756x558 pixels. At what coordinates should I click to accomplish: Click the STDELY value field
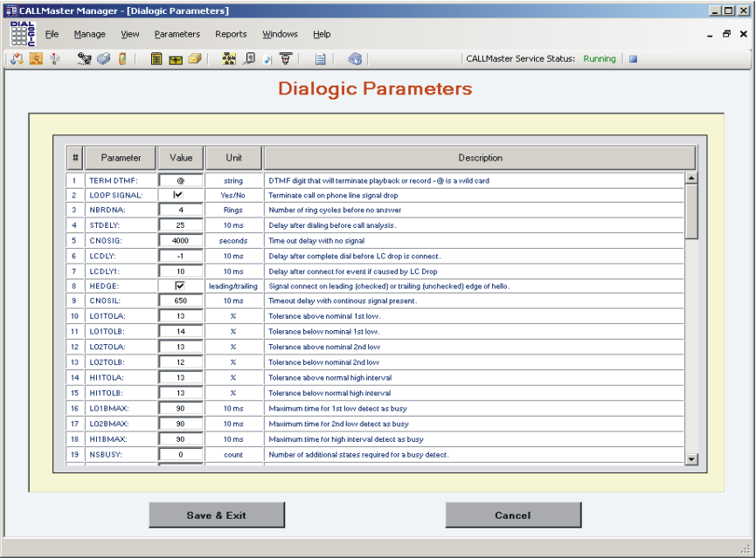pos(181,225)
